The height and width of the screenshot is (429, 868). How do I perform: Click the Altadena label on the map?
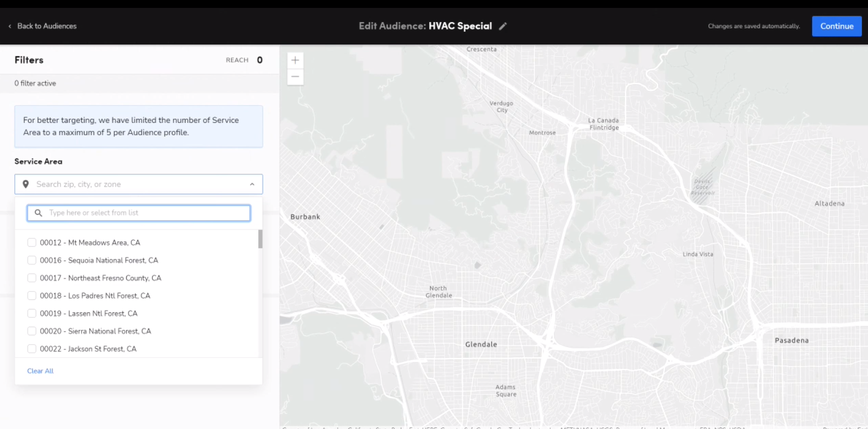pos(830,204)
